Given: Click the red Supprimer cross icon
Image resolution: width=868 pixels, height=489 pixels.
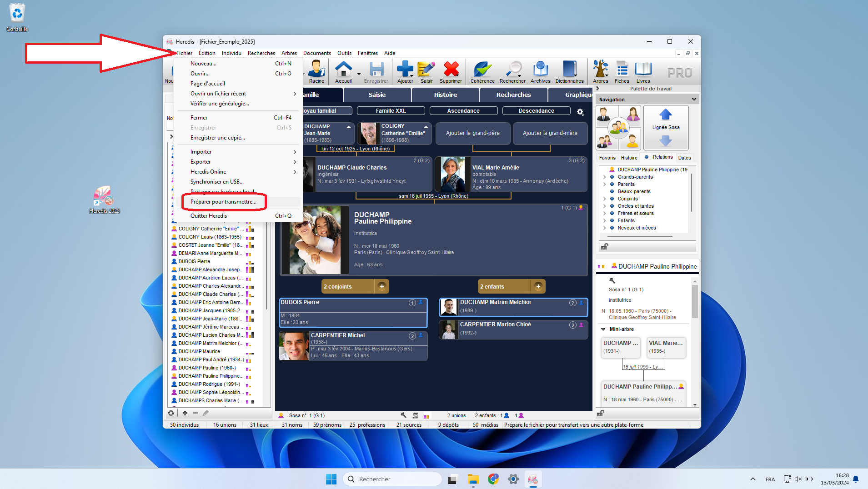Looking at the screenshot, I should click(x=451, y=70).
